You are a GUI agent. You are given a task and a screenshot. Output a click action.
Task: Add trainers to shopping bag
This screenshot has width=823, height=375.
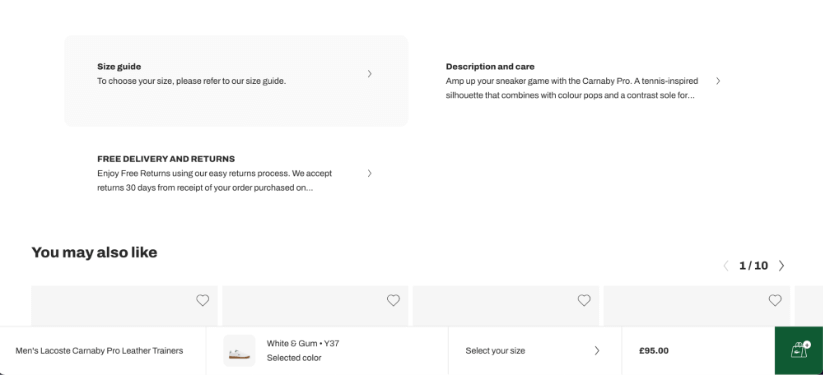pyautogui.click(x=799, y=350)
